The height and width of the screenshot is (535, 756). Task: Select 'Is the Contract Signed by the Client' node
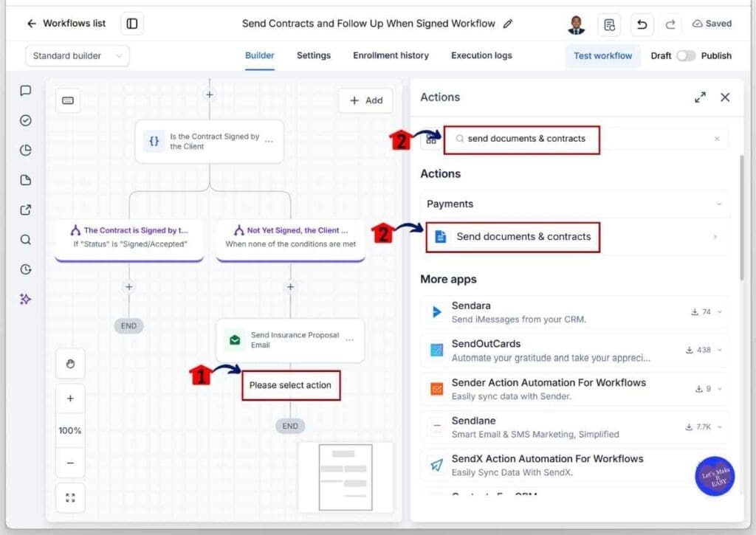209,142
